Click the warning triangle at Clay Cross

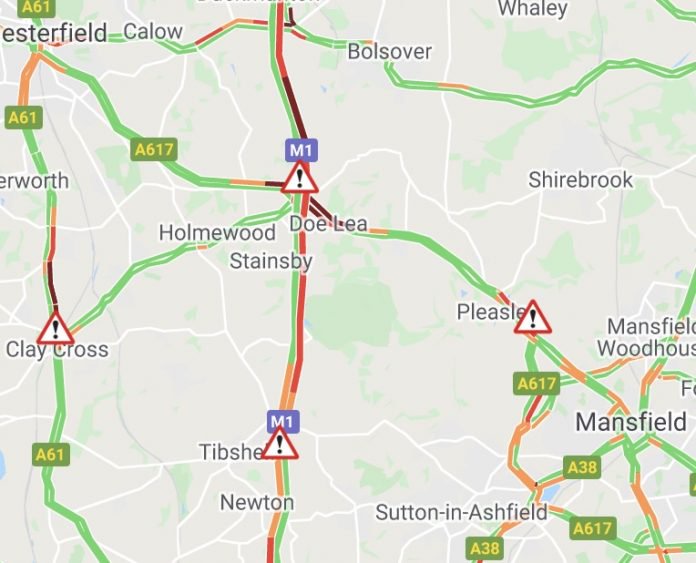55,329
